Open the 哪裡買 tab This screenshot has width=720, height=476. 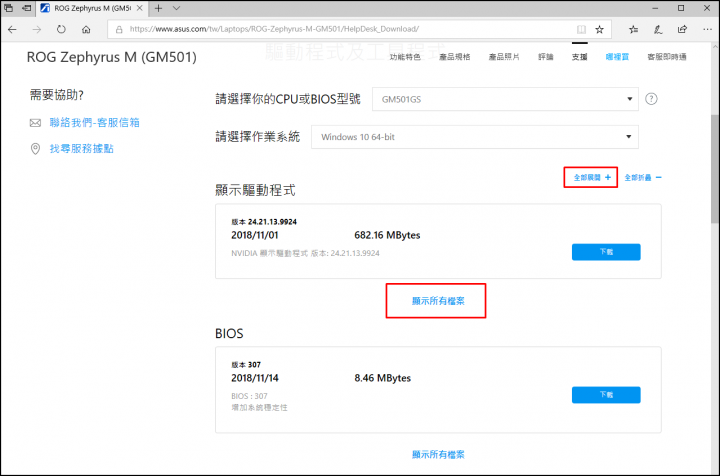coord(617,57)
